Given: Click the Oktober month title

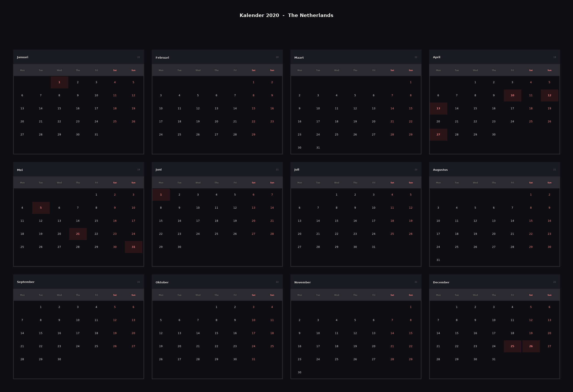Looking at the screenshot, I should point(162,282).
